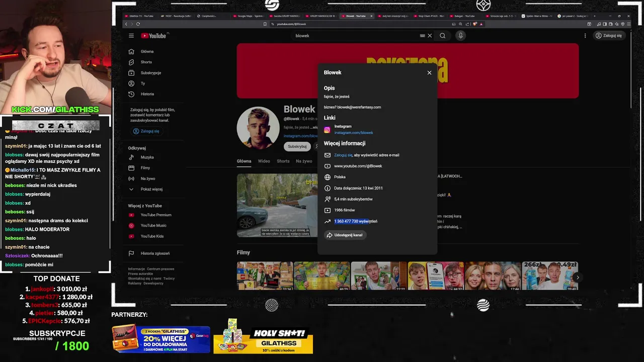Click the sidebar Zaloguj się button
644x362 pixels.
[x=146, y=131]
